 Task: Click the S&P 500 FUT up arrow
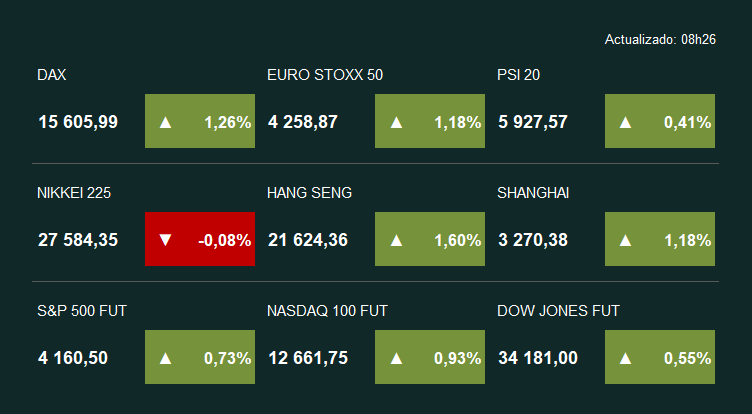[166, 358]
